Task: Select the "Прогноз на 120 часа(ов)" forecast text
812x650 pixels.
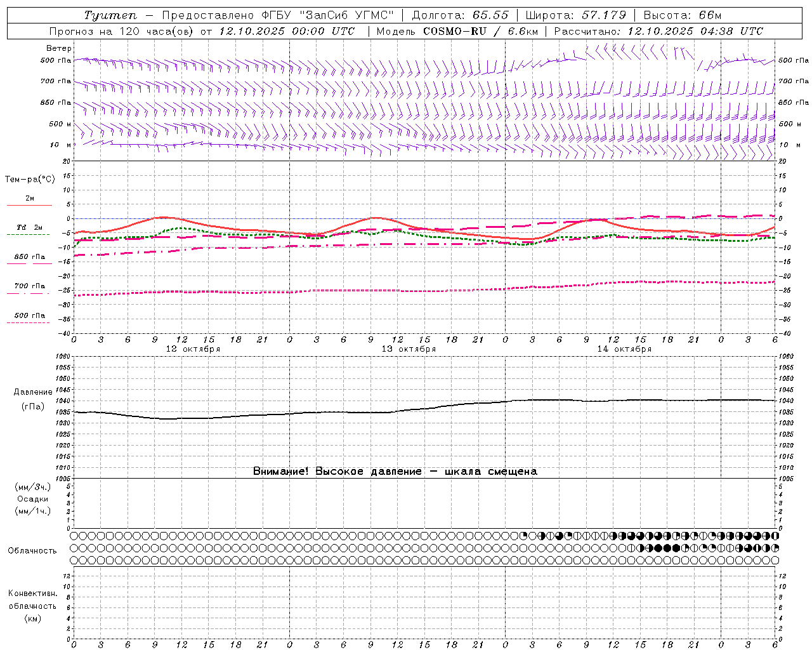Action: [122, 31]
